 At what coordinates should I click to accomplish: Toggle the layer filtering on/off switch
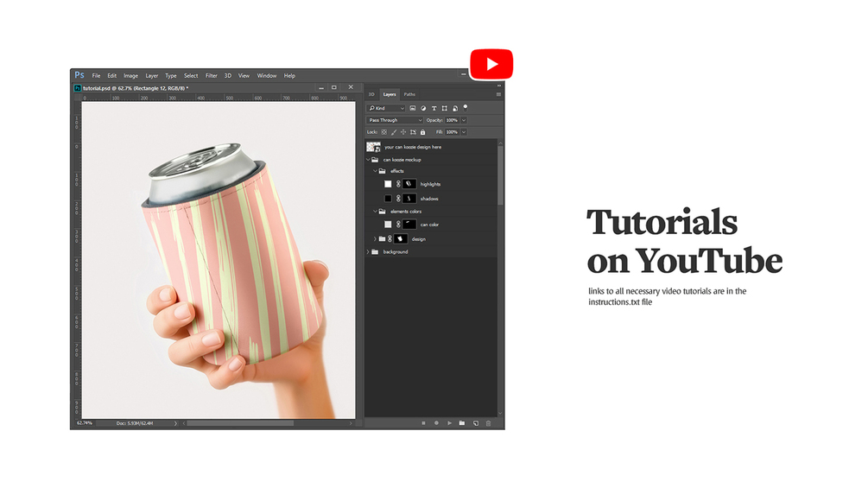[465, 107]
